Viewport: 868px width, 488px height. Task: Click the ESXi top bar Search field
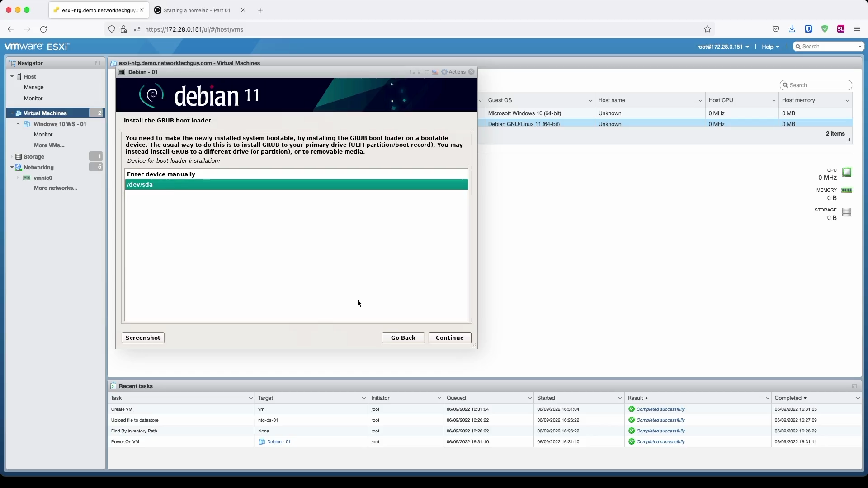click(x=829, y=47)
